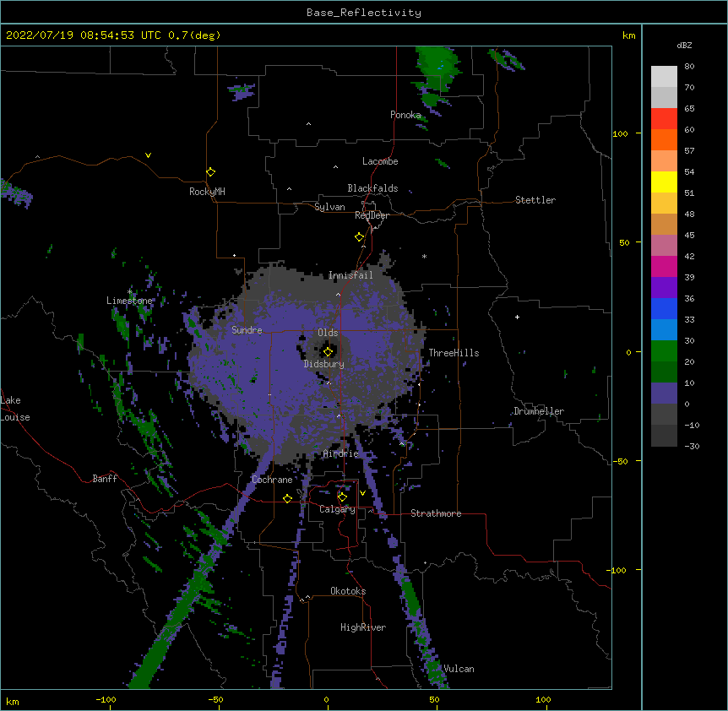The image size is (728, 711).
Task: Click the Blackfalds city label
Action: pos(372,188)
